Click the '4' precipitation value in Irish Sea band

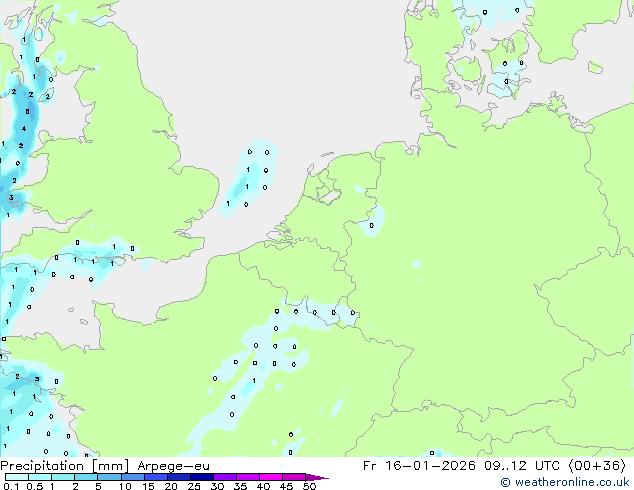pyautogui.click(x=24, y=129)
